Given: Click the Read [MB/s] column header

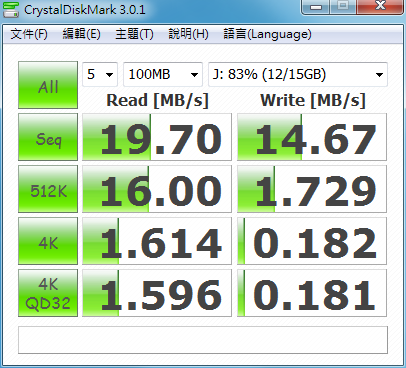Looking at the screenshot, I should pyautogui.click(x=157, y=100).
